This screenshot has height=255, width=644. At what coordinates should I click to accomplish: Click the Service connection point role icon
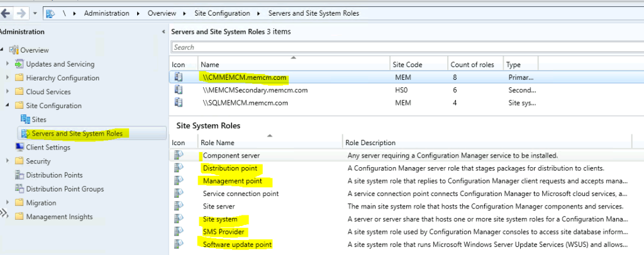tap(179, 193)
